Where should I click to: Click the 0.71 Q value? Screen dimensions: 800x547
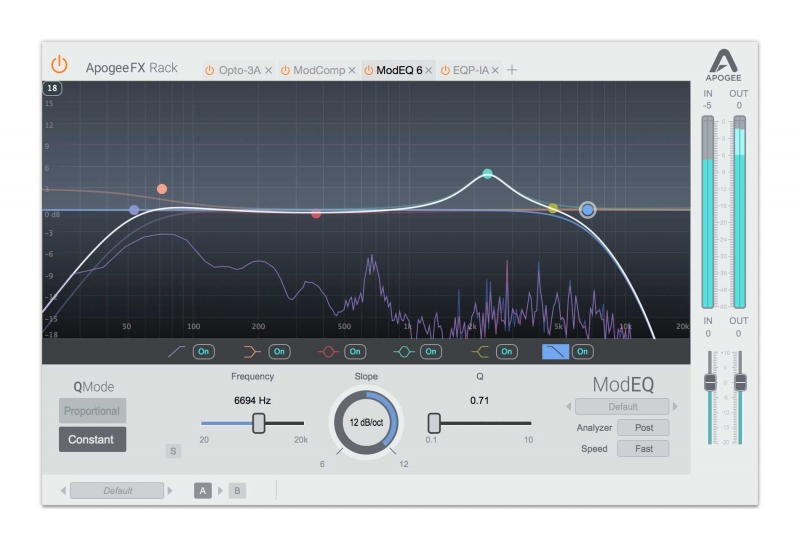click(480, 401)
